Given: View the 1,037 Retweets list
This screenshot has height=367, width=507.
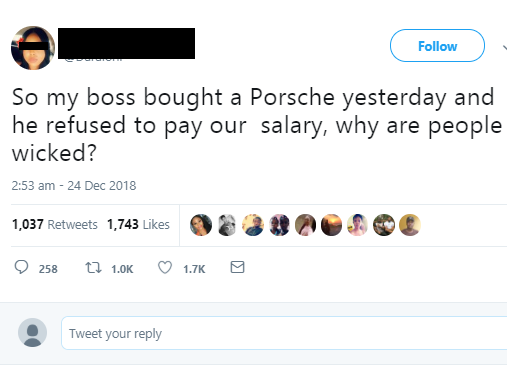Looking at the screenshot, I should tap(55, 224).
